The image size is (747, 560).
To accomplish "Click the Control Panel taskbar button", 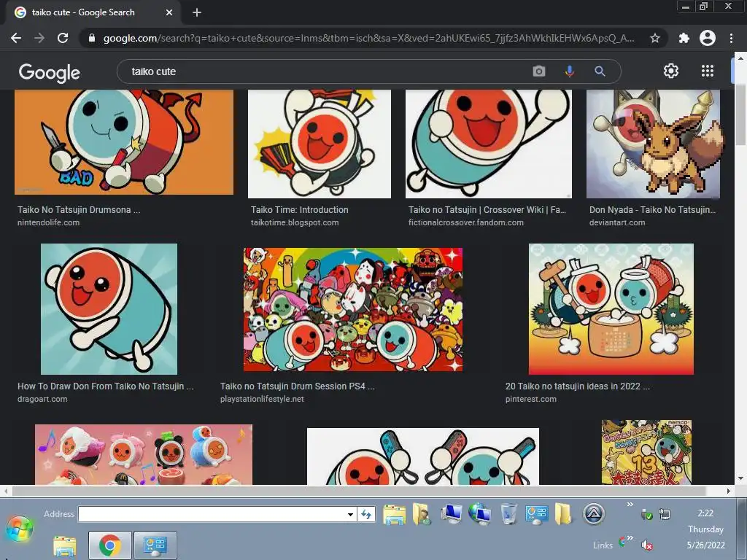I will coord(155,545).
